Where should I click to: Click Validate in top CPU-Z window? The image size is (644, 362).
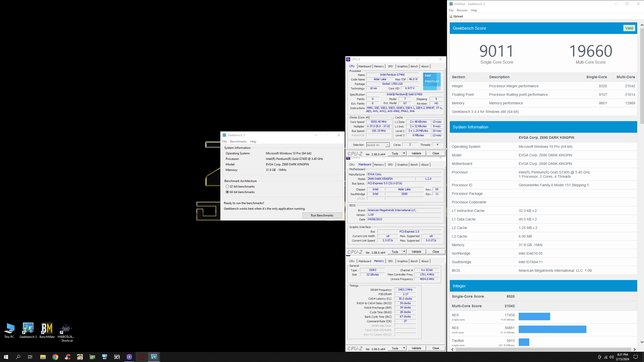pos(416,153)
